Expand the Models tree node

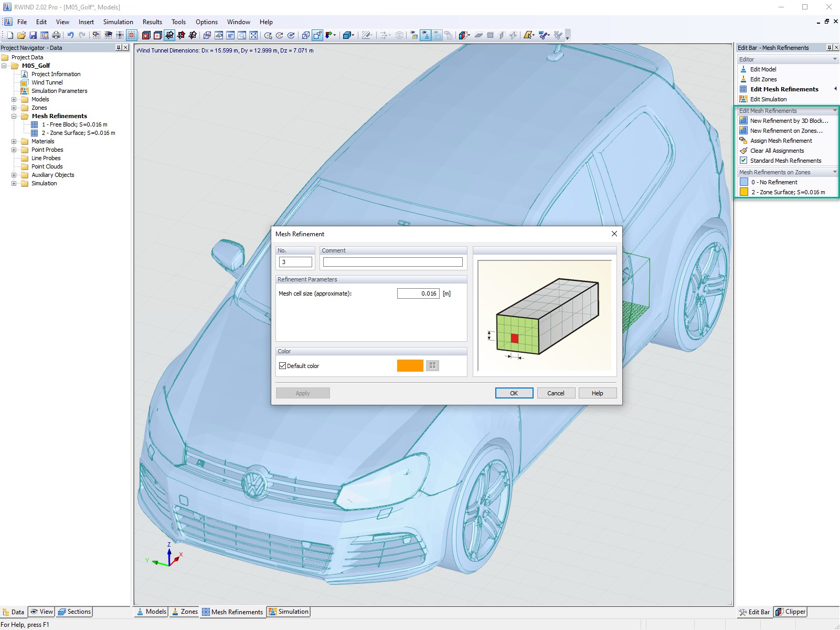click(13, 99)
